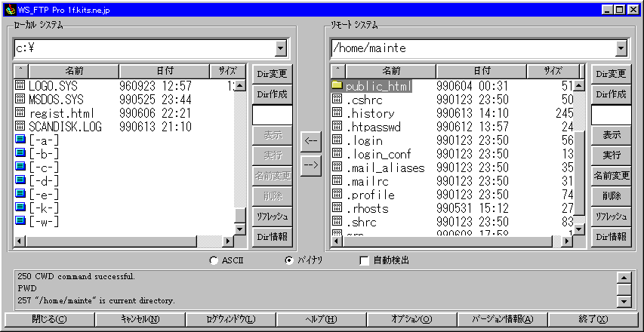Click local 日付 column header

[x=165, y=71]
